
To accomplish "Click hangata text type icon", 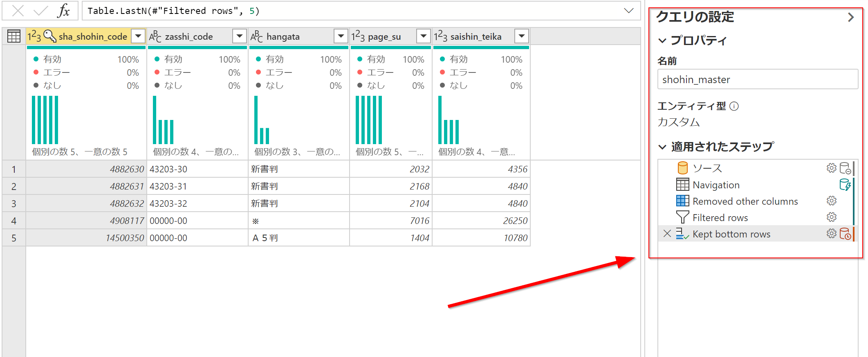I will point(256,36).
